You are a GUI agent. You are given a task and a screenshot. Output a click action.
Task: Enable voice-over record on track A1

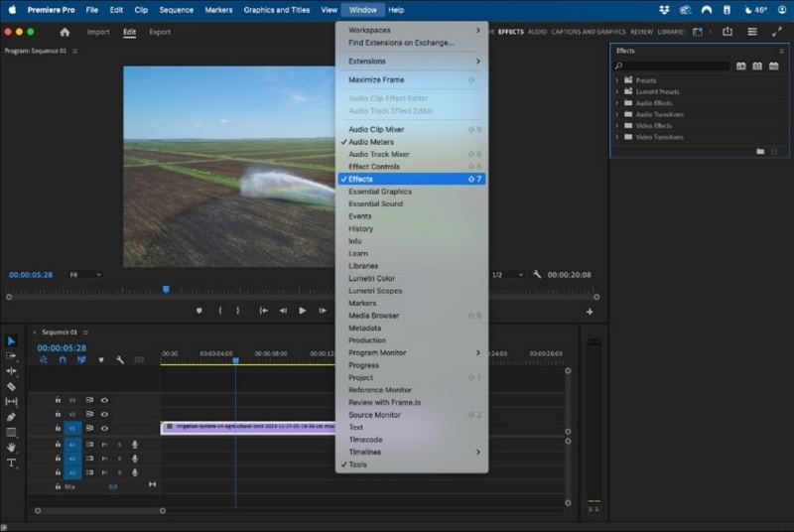(x=135, y=445)
